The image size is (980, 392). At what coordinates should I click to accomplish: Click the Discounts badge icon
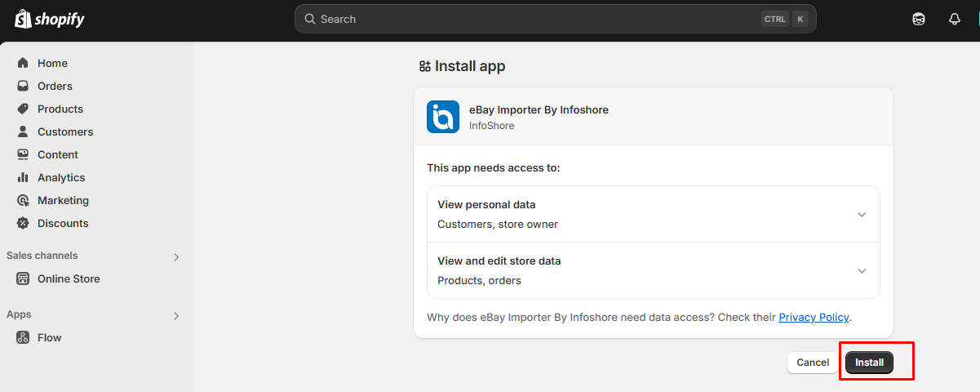point(23,223)
